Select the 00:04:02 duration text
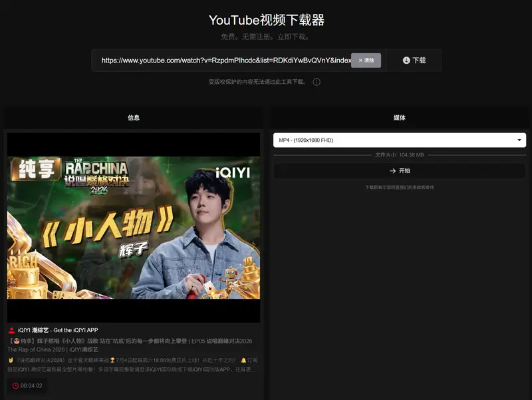The image size is (532, 400). coord(31,386)
